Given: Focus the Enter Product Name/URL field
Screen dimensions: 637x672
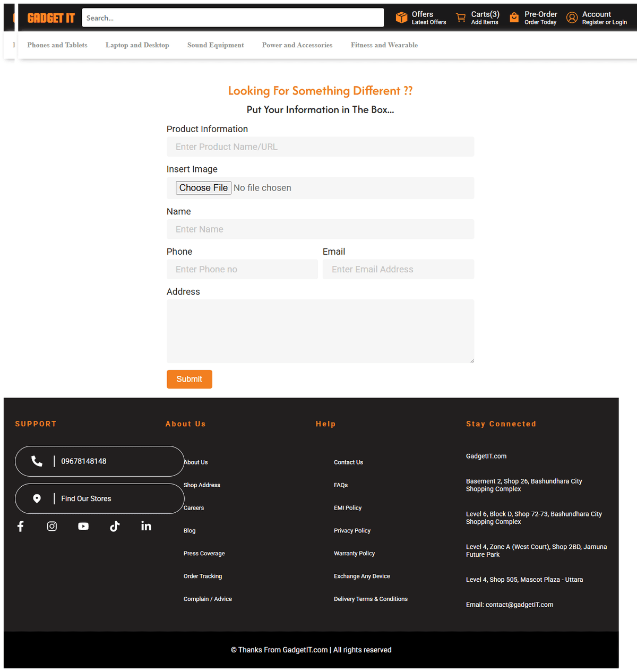Looking at the screenshot, I should [x=320, y=147].
